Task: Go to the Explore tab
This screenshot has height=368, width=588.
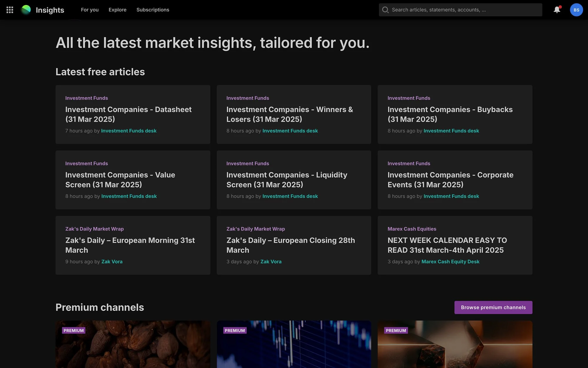Action: [117, 10]
